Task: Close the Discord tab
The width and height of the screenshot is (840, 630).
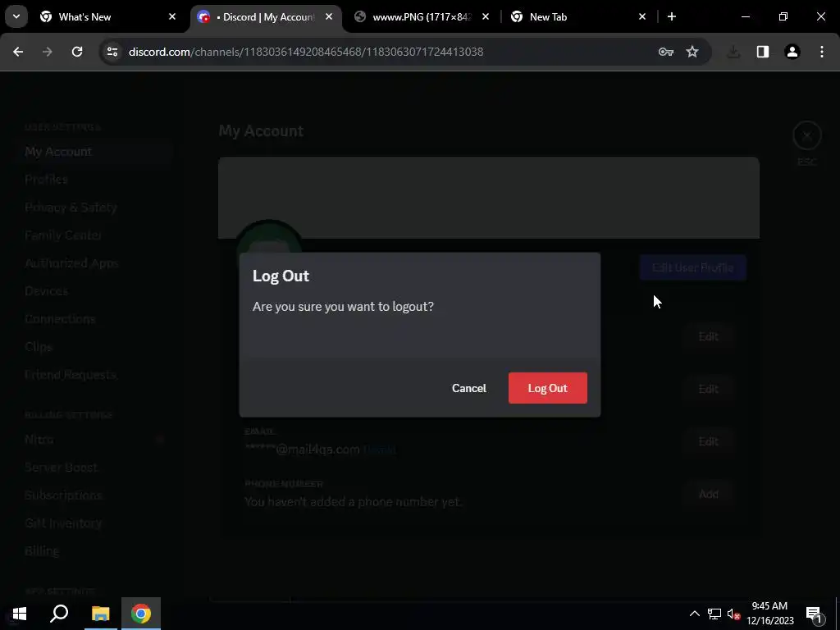Action: [x=329, y=16]
